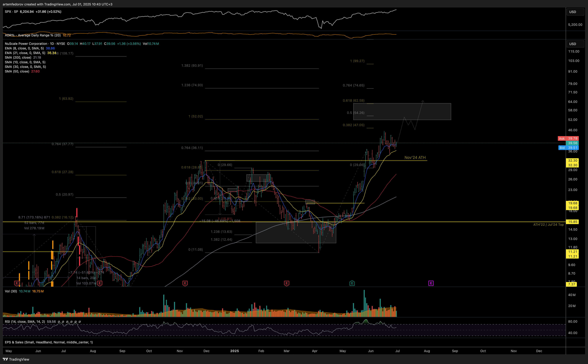Click the yellow 15.85 price label

pyautogui.click(x=572, y=222)
